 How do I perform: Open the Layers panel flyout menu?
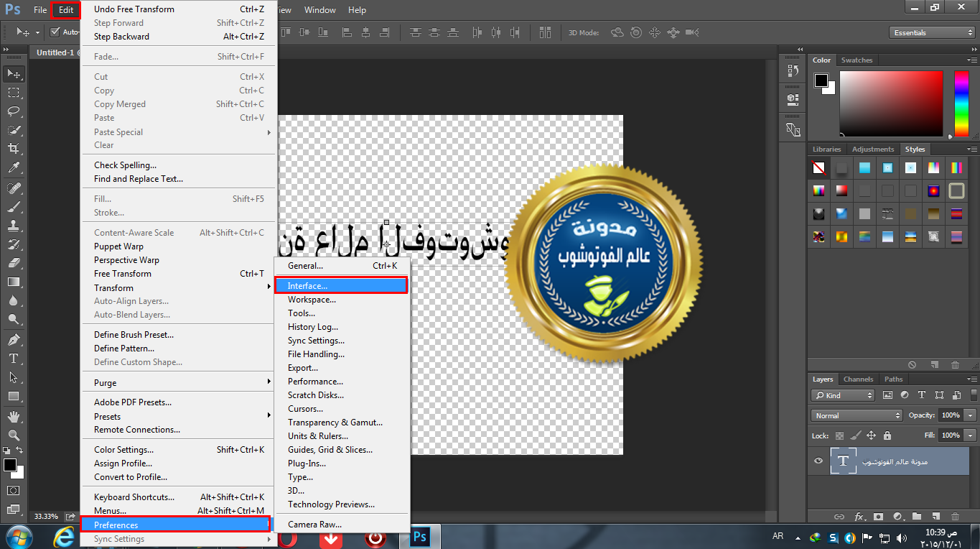coord(972,379)
